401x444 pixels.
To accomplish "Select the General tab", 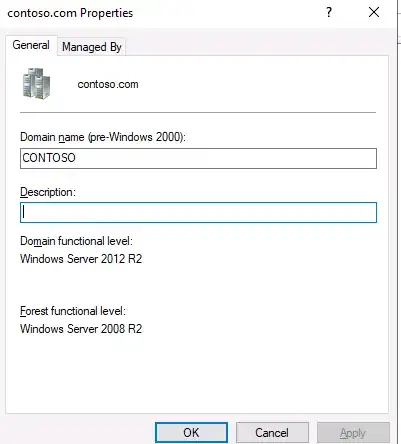I will [31, 45].
